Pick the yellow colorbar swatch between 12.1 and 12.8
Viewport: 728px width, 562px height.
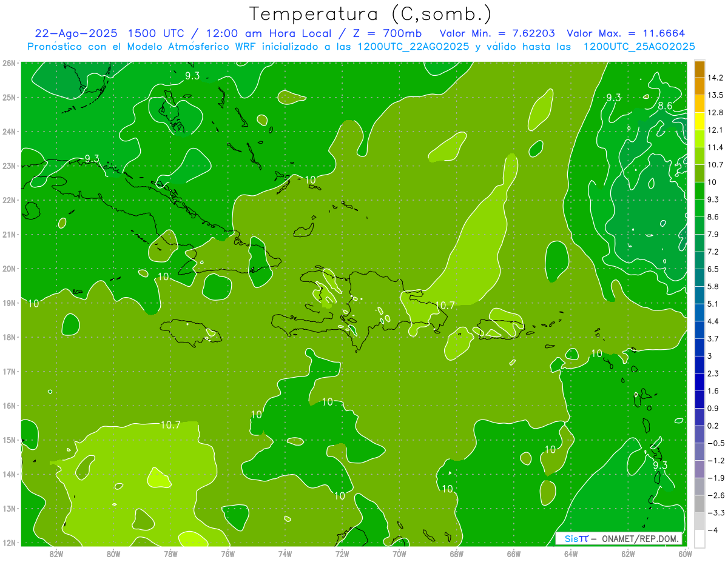699,121
